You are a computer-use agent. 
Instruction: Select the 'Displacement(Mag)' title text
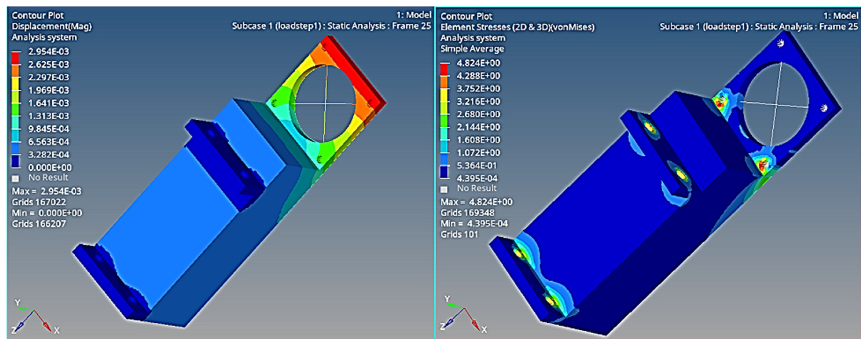pyautogui.click(x=52, y=26)
